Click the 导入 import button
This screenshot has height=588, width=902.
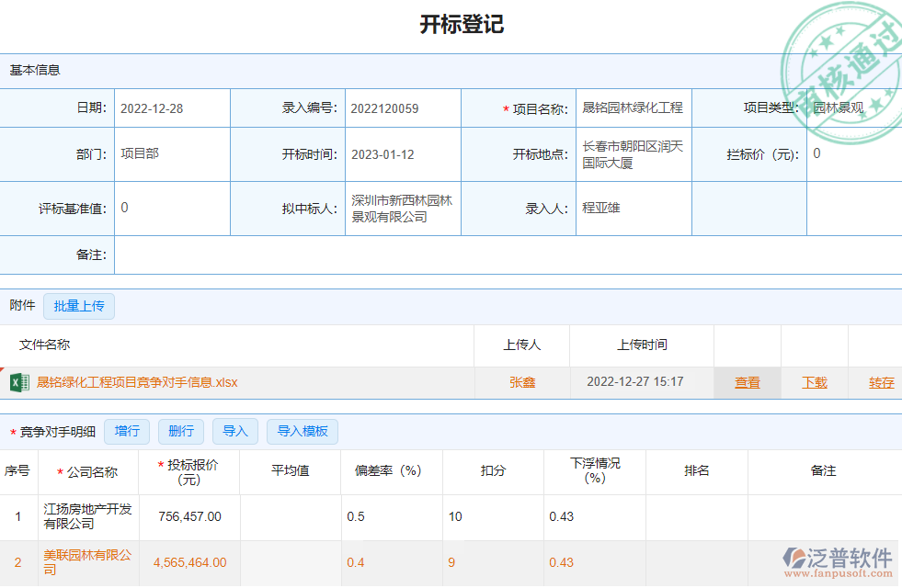point(235,431)
